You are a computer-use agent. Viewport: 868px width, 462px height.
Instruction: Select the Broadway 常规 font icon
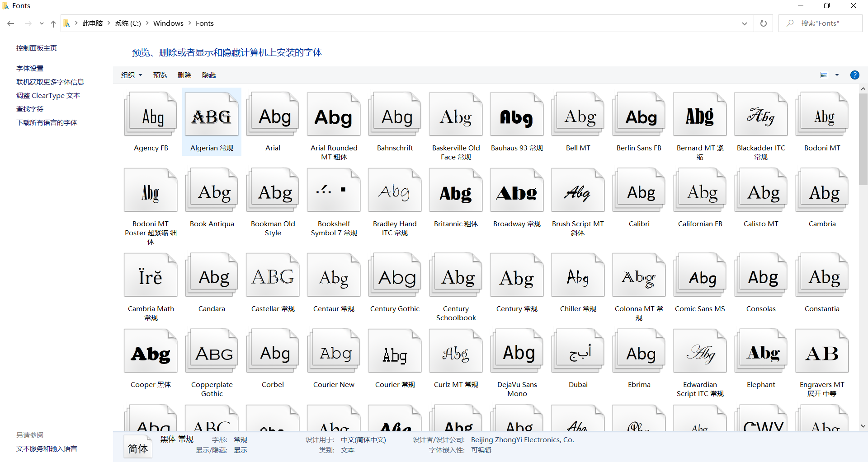(517, 190)
